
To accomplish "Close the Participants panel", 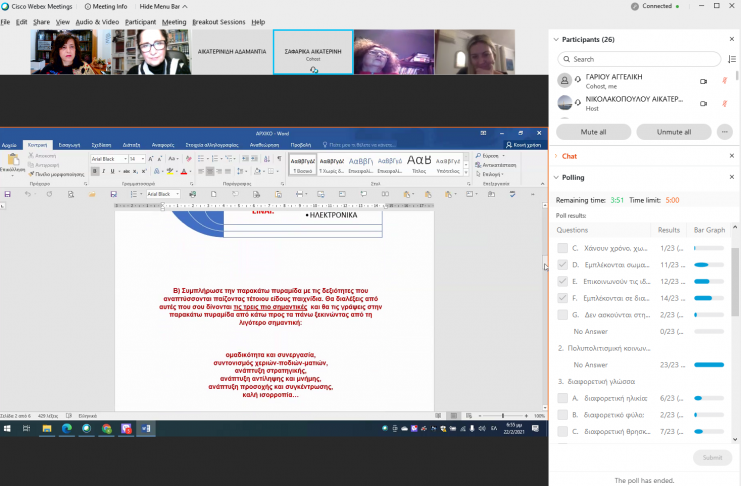I will point(730,40).
